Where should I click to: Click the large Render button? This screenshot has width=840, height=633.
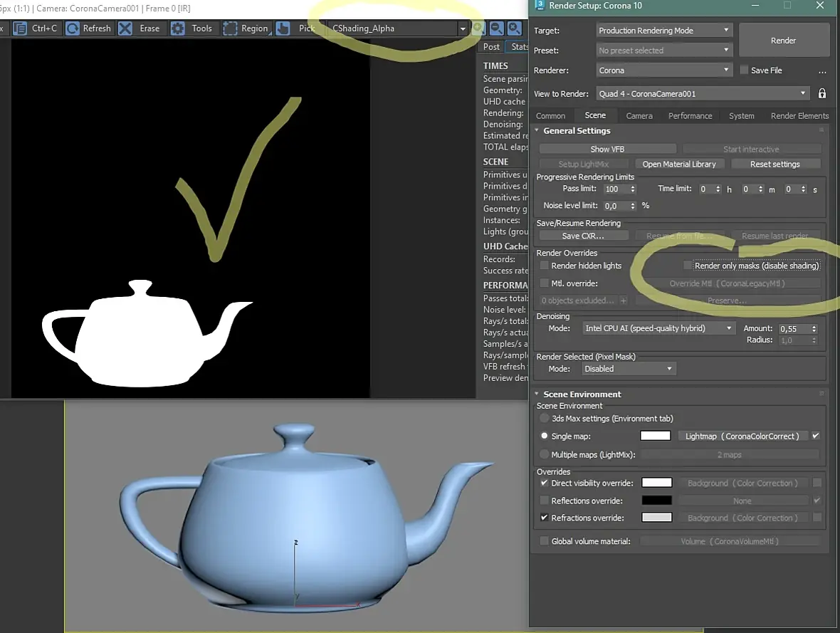tap(783, 41)
